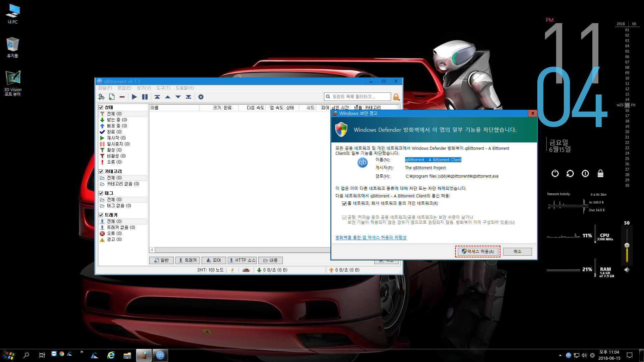This screenshot has width=644, height=362.
Task: Open the Windows Start button
Action: [x=8, y=355]
